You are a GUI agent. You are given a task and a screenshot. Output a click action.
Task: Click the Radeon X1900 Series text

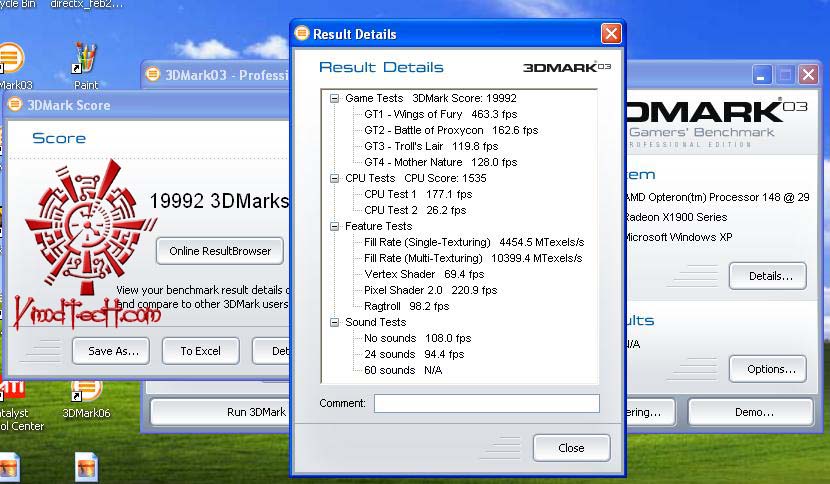[675, 217]
